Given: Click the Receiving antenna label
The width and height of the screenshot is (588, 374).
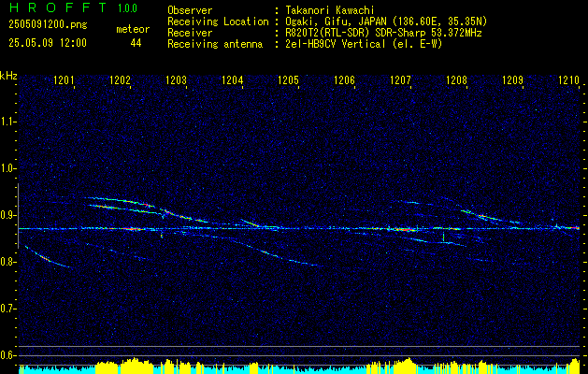Looking at the screenshot, I should pos(215,44).
